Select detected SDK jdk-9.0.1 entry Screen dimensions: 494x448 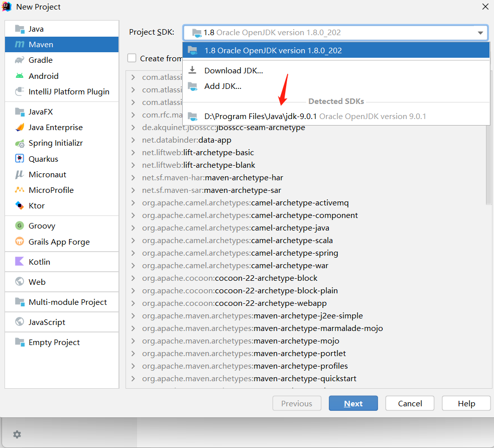click(336, 117)
